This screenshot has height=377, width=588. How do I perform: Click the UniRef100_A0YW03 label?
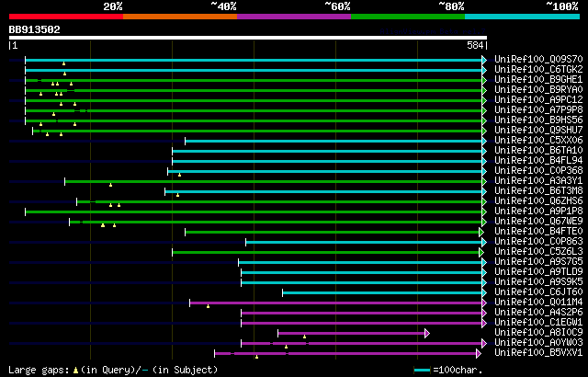click(x=538, y=343)
